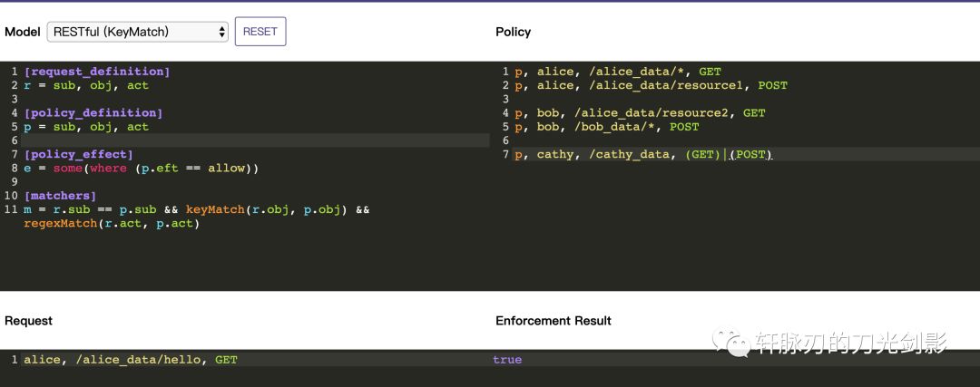
Task: Click the RESET button
Action: (x=260, y=32)
